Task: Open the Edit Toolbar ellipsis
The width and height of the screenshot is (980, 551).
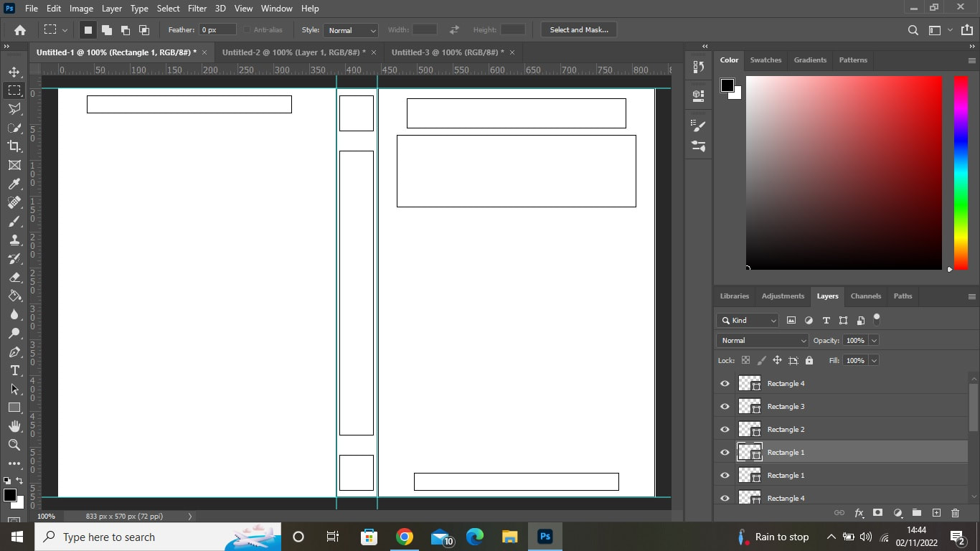Action: coord(14,463)
